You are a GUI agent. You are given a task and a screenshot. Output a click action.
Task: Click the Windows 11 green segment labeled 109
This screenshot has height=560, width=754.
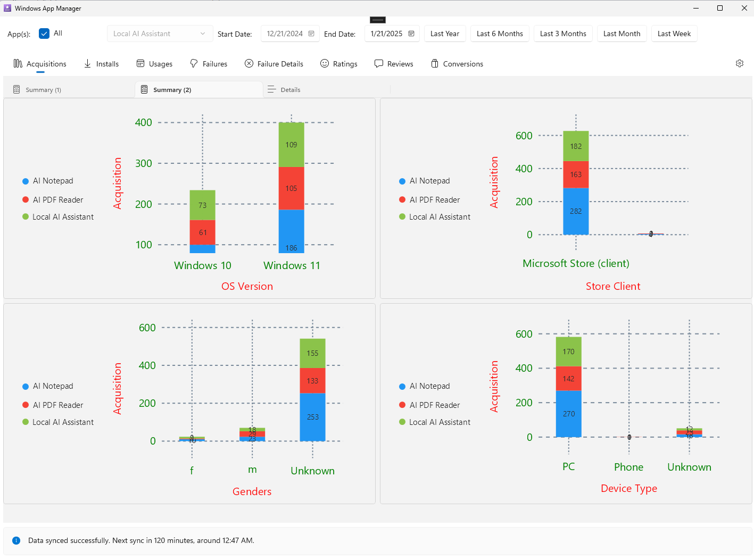coord(292,145)
